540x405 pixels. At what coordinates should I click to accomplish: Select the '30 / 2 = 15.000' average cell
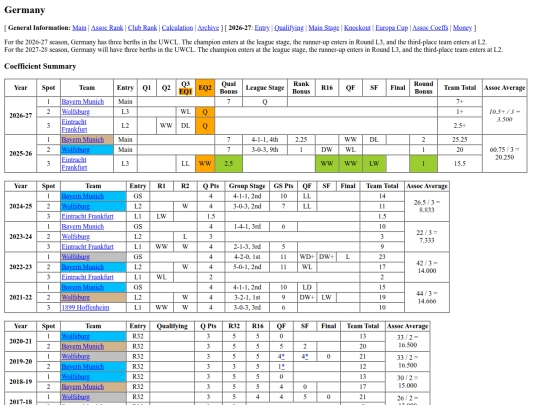point(407,382)
